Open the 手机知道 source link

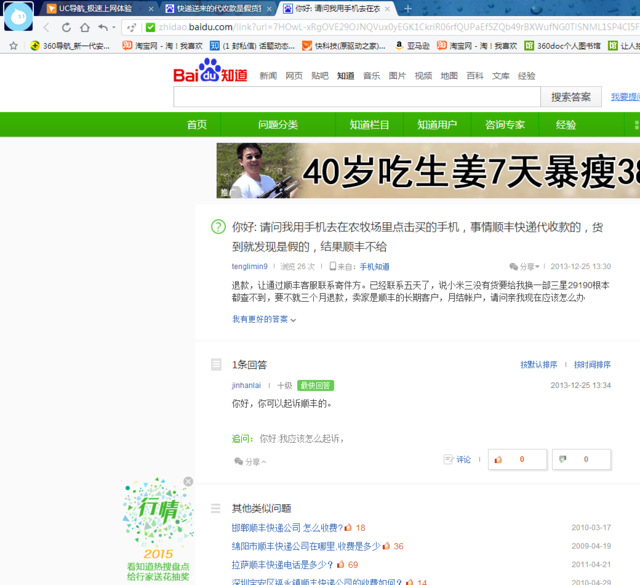[x=374, y=267]
